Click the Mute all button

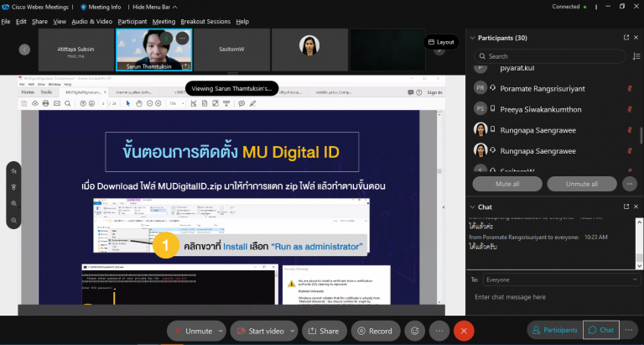pos(507,184)
